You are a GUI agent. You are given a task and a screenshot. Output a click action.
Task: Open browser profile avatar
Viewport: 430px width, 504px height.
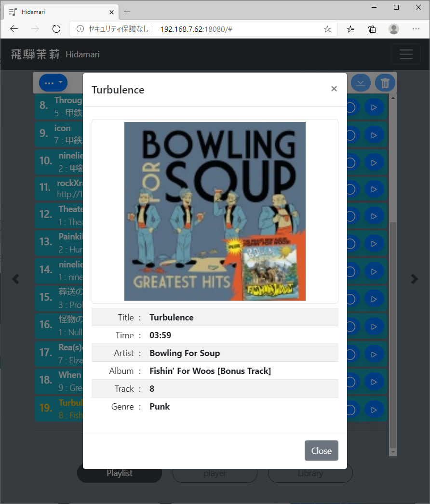click(394, 29)
